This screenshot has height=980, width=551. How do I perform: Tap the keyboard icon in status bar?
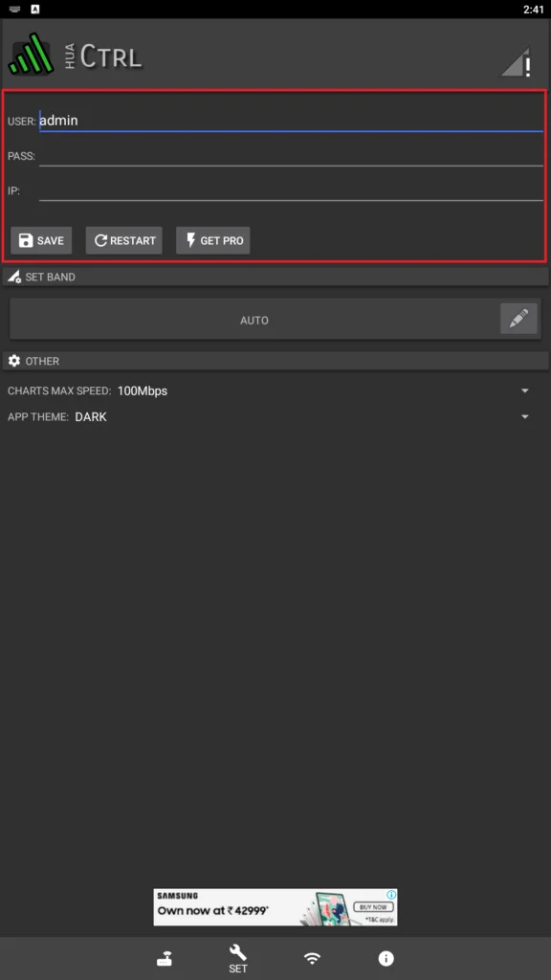(x=14, y=9)
